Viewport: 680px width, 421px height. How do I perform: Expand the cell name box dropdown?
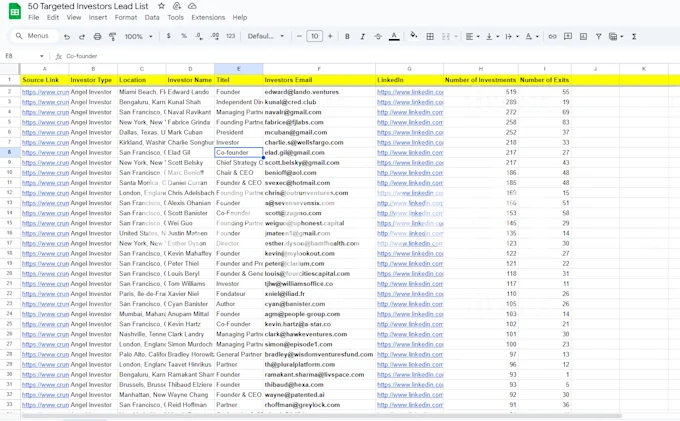click(43, 57)
